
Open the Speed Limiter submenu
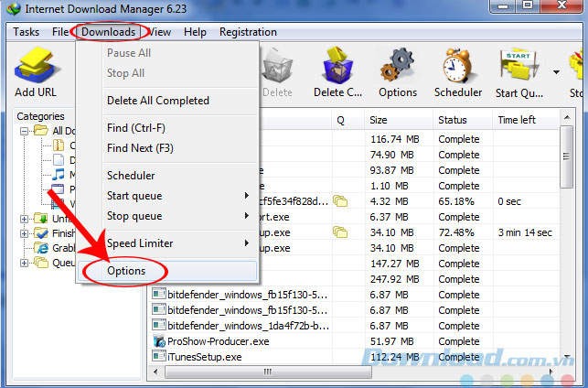click(x=167, y=243)
